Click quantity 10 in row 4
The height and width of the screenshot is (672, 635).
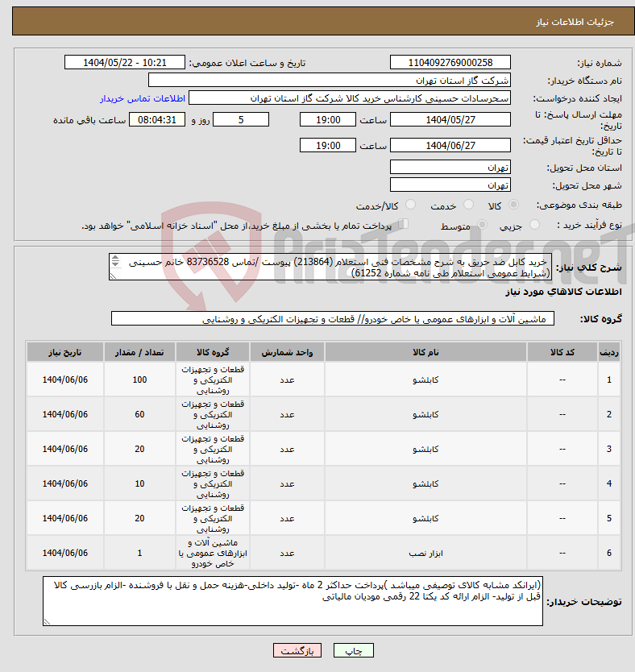139,484
